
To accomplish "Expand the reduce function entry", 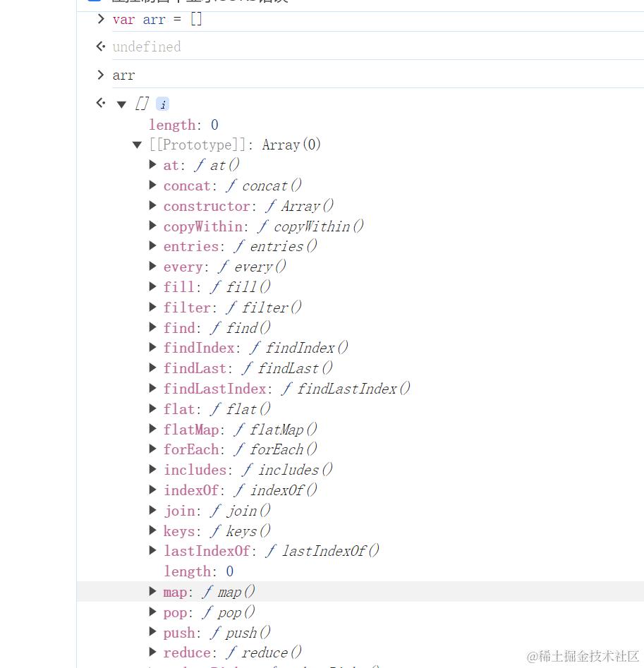I will click(152, 652).
